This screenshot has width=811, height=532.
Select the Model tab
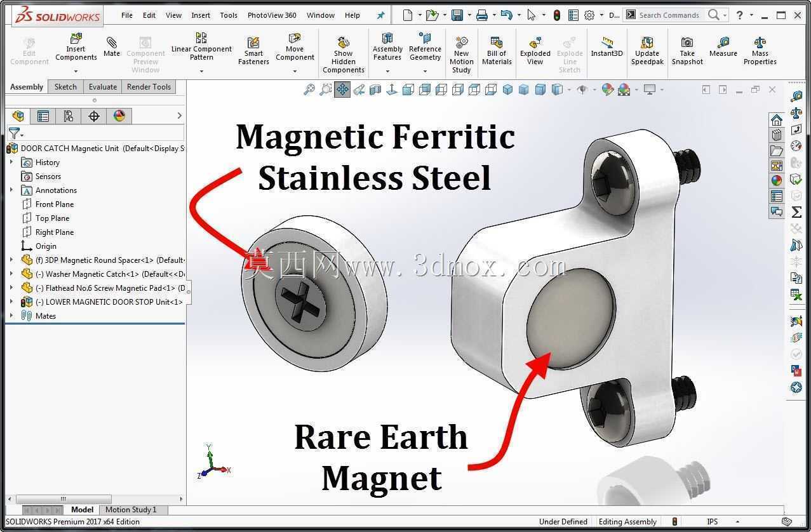coord(82,510)
